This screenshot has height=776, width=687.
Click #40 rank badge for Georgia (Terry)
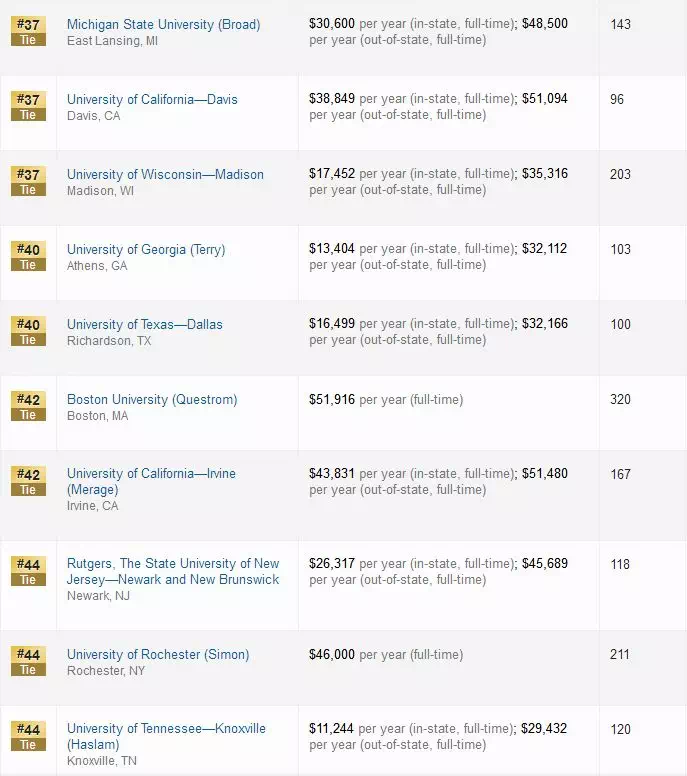click(x=28, y=256)
